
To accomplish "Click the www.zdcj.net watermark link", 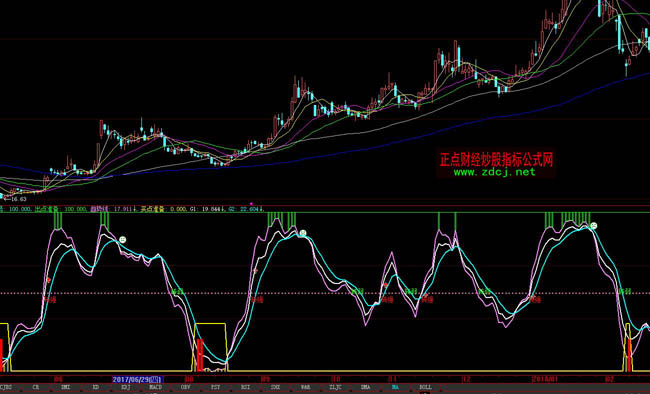I will (495, 172).
